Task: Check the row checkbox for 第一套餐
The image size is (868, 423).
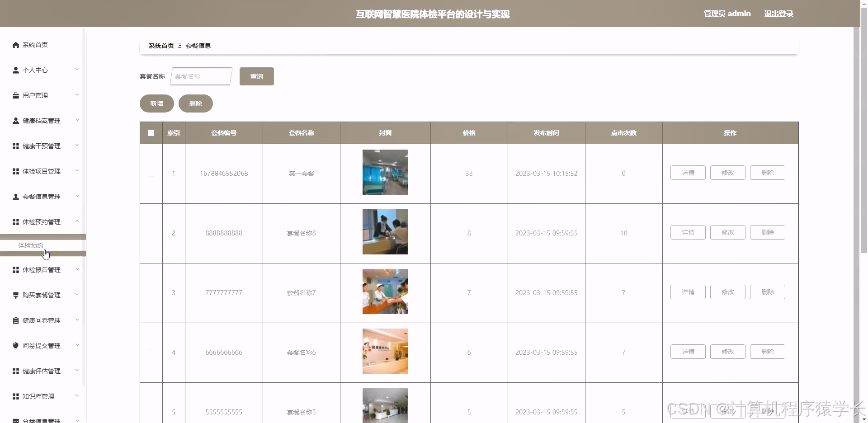Action: [x=151, y=174]
